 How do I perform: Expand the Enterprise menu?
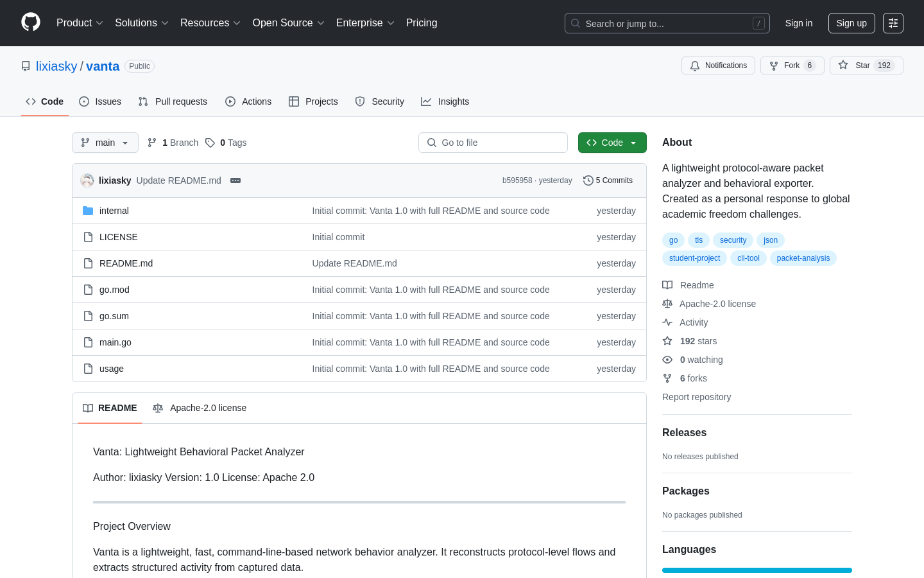tap(365, 23)
